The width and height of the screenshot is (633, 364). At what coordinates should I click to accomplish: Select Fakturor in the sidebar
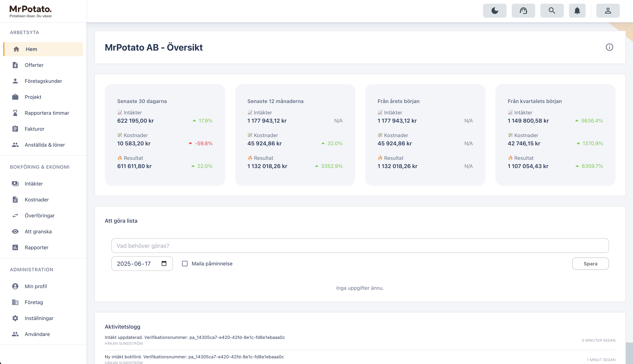pyautogui.click(x=34, y=129)
